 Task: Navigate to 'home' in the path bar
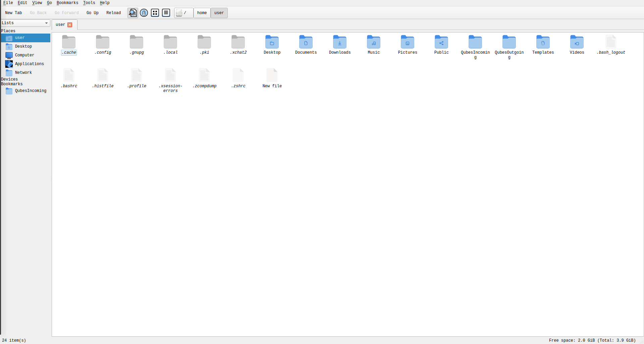(202, 13)
